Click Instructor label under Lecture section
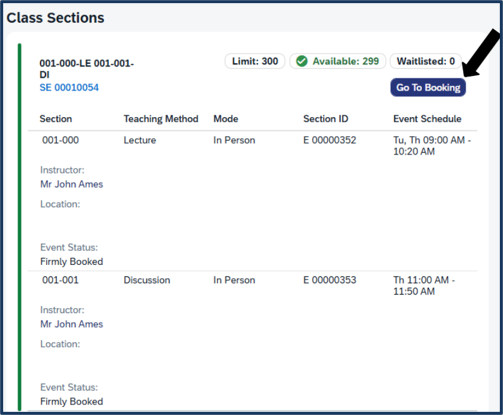 (62, 170)
